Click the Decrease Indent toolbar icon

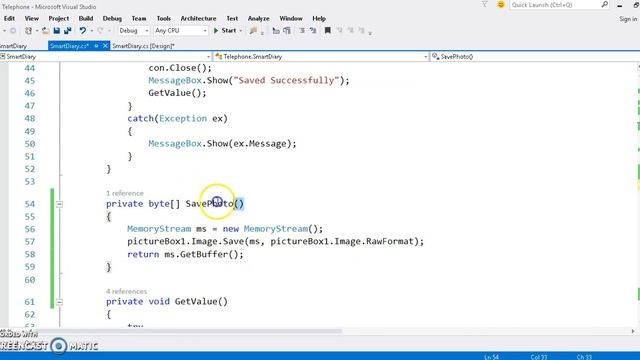(x=276, y=31)
